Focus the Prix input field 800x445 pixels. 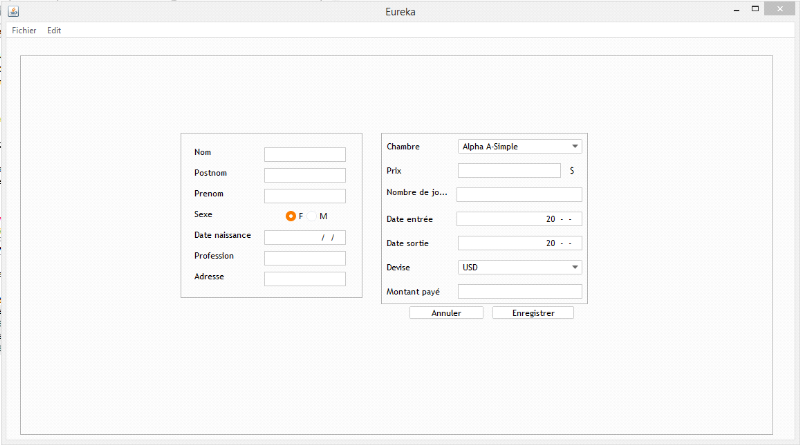coord(509,170)
